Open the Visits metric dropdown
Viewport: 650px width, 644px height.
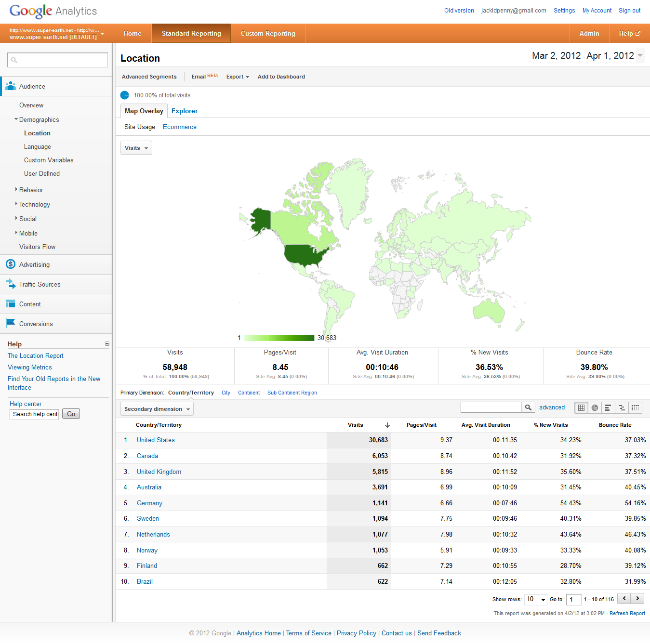136,148
